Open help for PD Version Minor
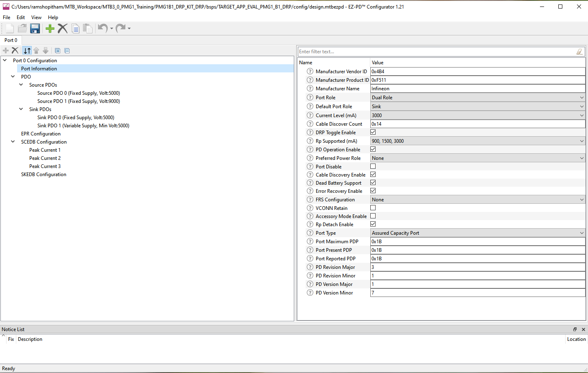Screen dimensions: 588x373 [x=310, y=292]
